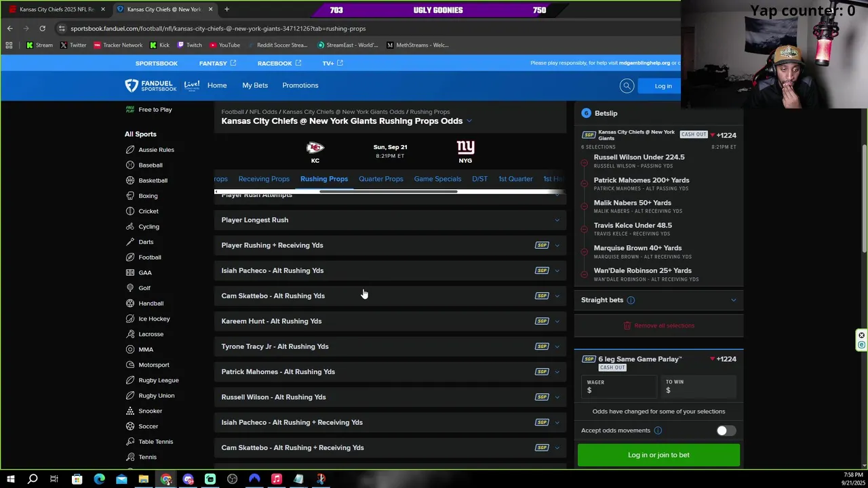This screenshot has height=488, width=868.
Task: Open the page title dropdown arrow
Action: click(x=469, y=121)
